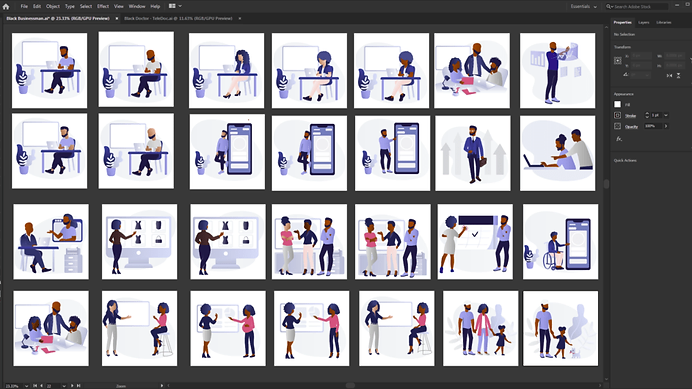Open the arrange documents layout icon
Viewport: 692px width, 389px height.
tap(172, 6)
